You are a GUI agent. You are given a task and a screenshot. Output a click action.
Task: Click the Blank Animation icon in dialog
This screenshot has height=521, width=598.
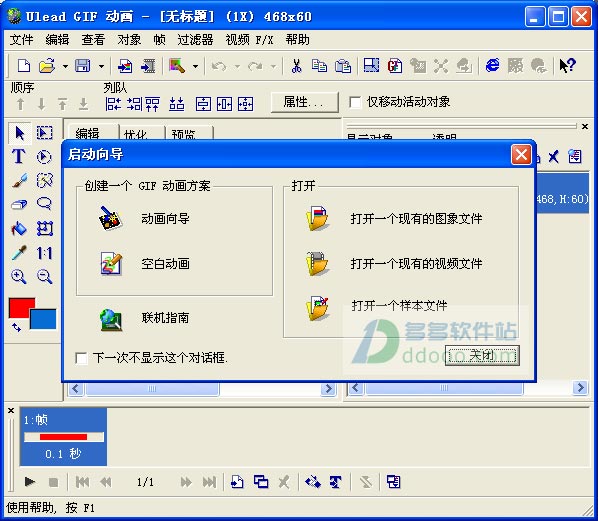111,264
